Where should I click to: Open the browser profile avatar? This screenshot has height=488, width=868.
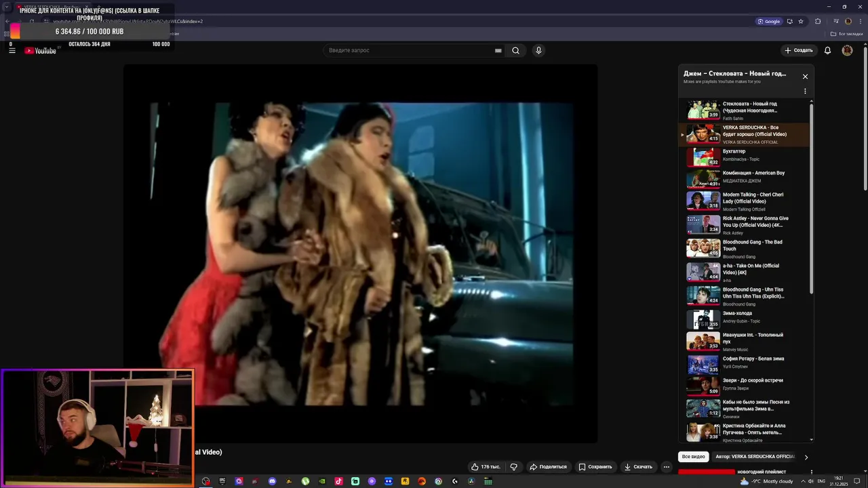click(x=848, y=21)
